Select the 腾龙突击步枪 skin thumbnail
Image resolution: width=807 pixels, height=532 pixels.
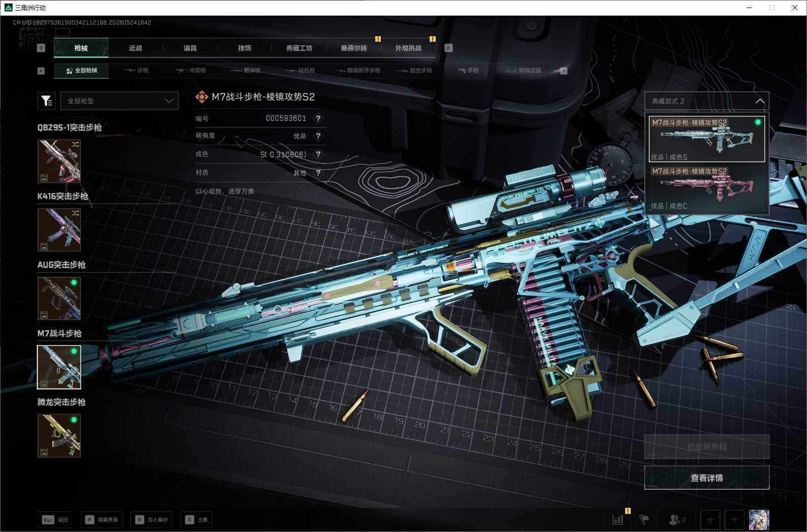click(59, 436)
